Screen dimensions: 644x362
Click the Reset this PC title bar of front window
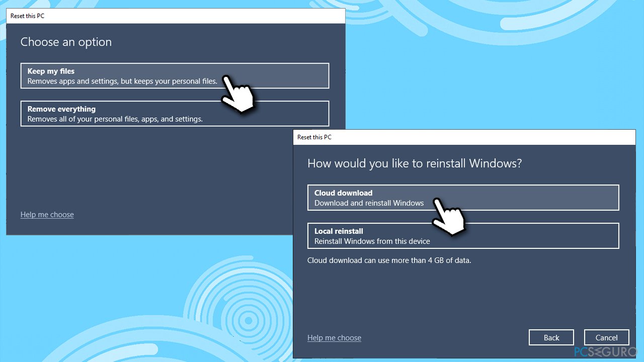pos(464,137)
